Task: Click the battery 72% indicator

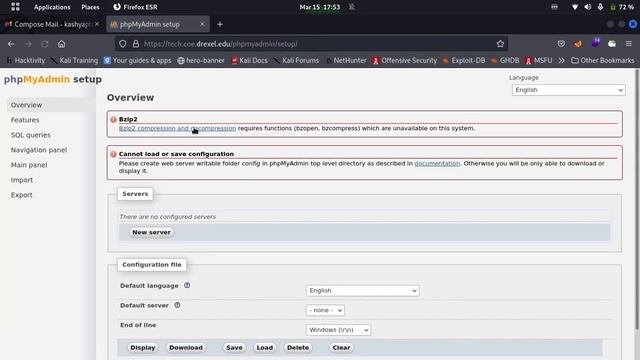Action: [622, 7]
